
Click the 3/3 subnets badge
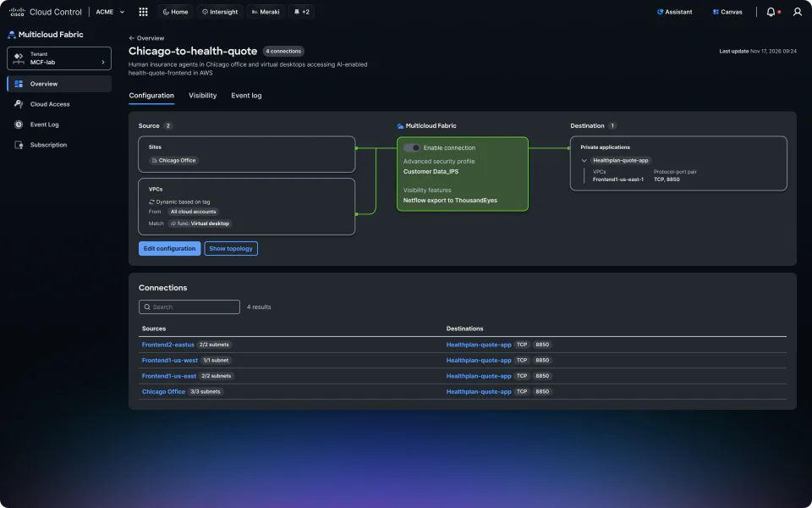(206, 392)
